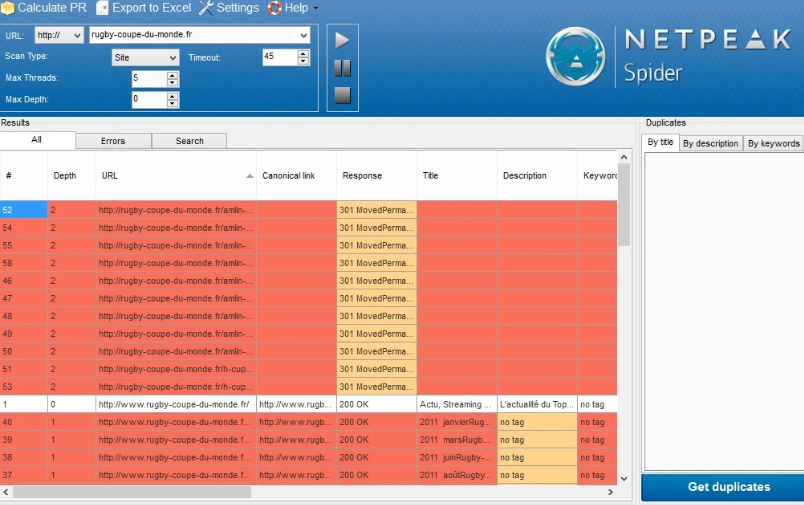Switch to the Errors tab

tap(113, 141)
